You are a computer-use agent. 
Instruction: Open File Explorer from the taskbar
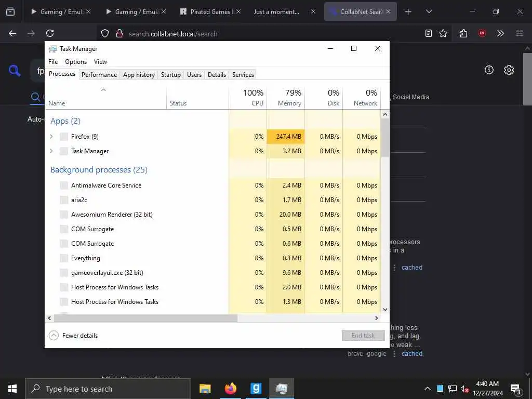pos(205,389)
